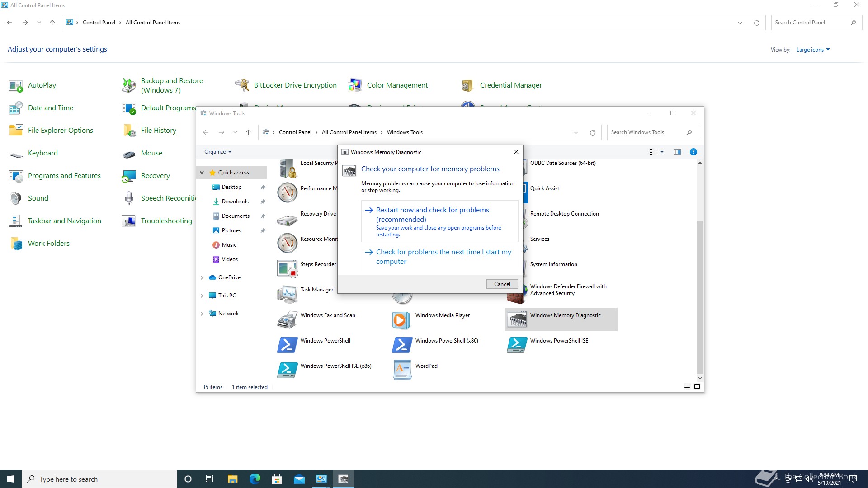Click Restart now and check for problems

click(x=439, y=221)
